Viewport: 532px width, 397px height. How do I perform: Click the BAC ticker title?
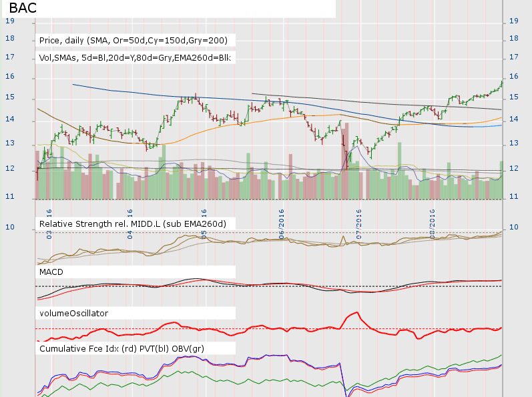23,8
